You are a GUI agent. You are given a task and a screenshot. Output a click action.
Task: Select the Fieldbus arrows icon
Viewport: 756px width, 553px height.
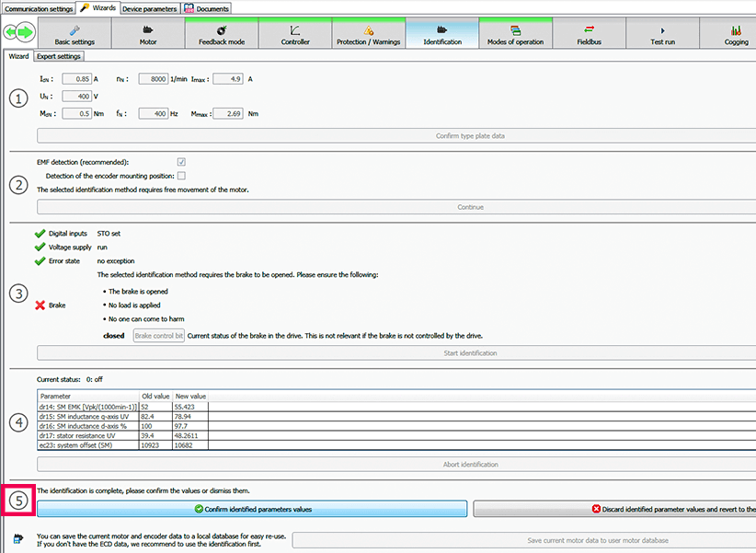pos(590,30)
